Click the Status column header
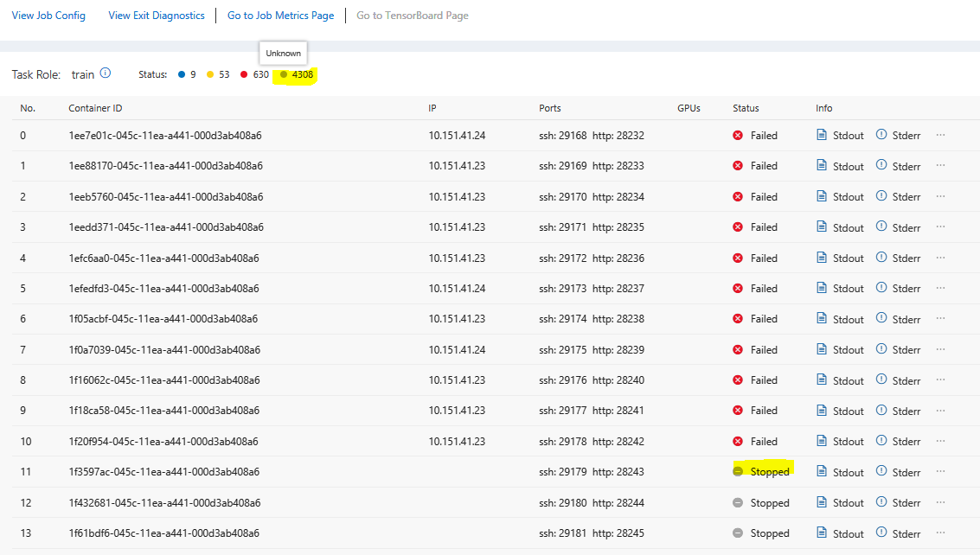 746,108
